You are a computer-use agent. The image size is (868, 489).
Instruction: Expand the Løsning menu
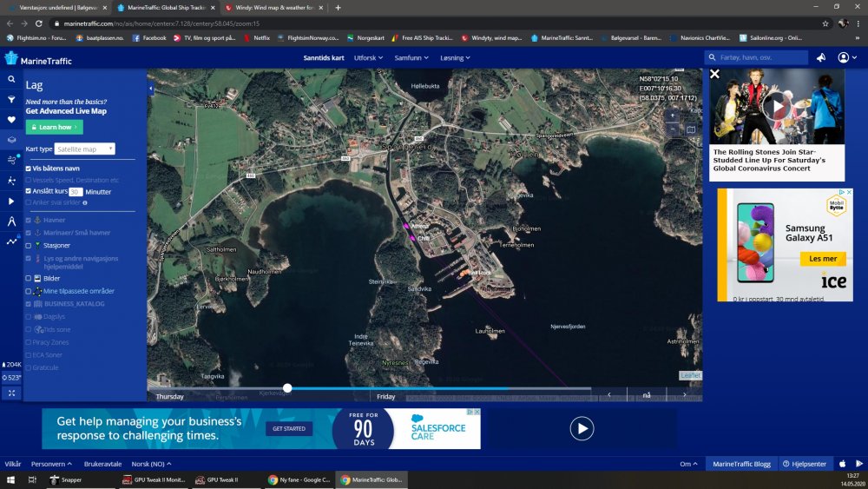[x=455, y=58]
